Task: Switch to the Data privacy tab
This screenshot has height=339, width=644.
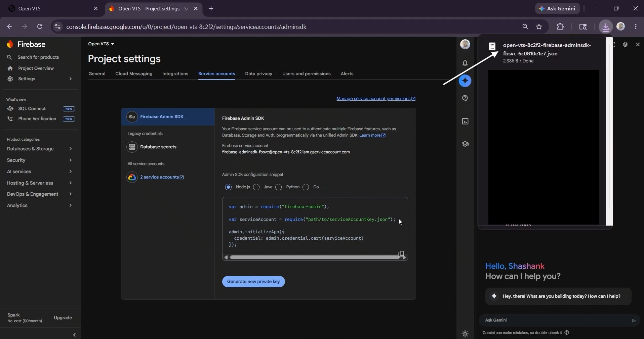Action: (259, 74)
